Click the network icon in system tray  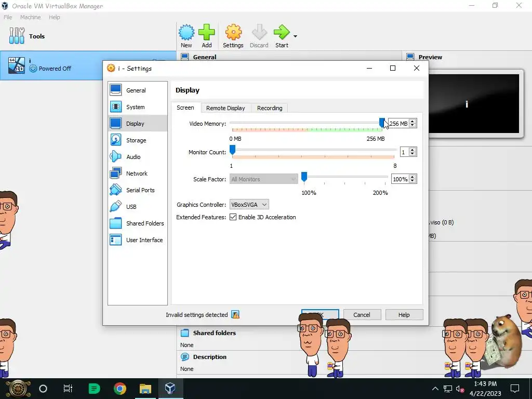tap(448, 389)
